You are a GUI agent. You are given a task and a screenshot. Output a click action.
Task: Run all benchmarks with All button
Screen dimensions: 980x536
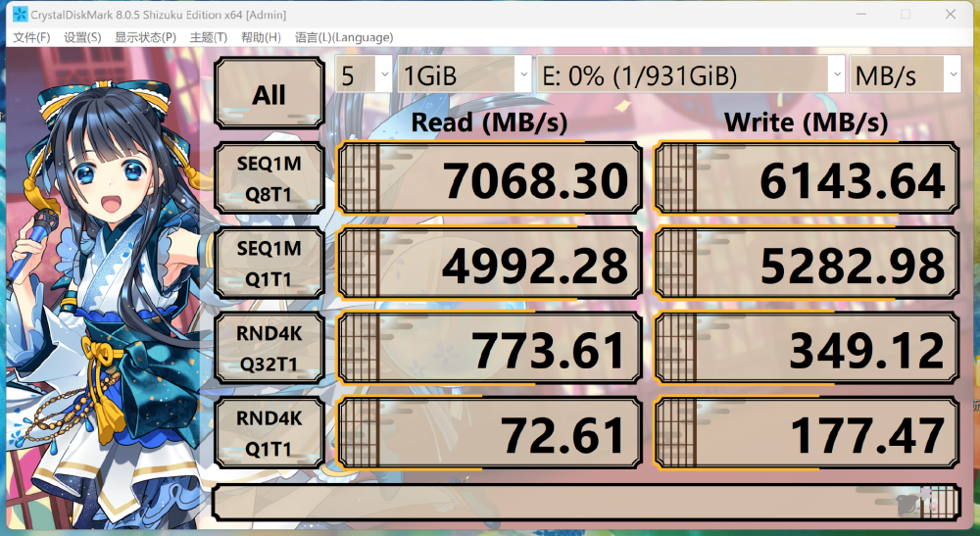[x=269, y=94]
